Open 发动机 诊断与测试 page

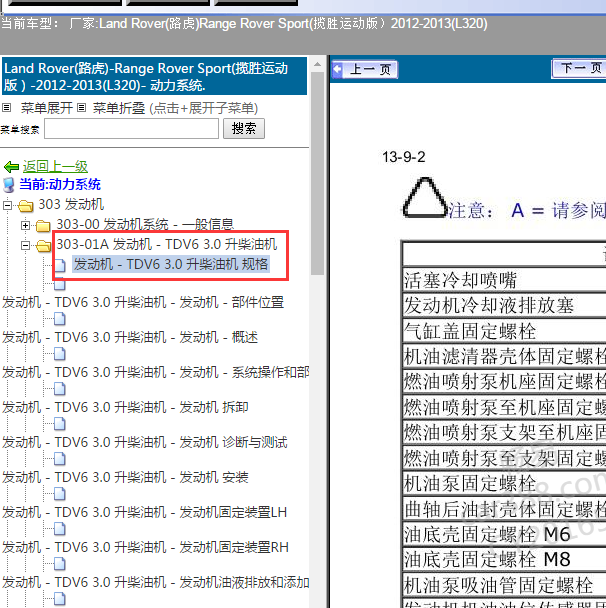point(144,442)
